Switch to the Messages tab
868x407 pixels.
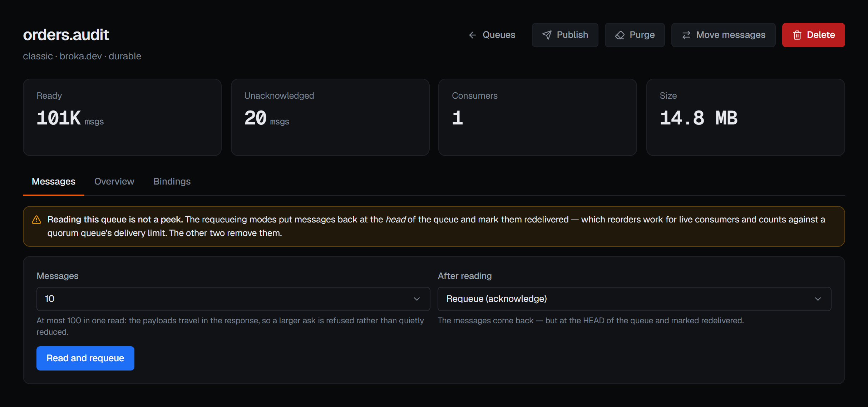[54, 182]
